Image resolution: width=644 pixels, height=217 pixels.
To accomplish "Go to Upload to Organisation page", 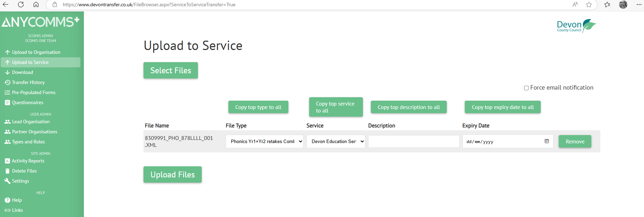I will coord(36,52).
